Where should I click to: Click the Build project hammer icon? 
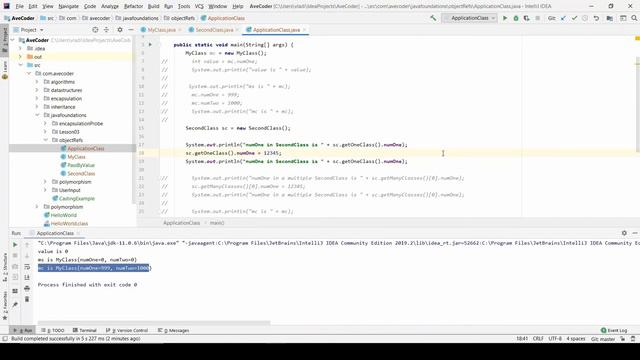(433, 18)
